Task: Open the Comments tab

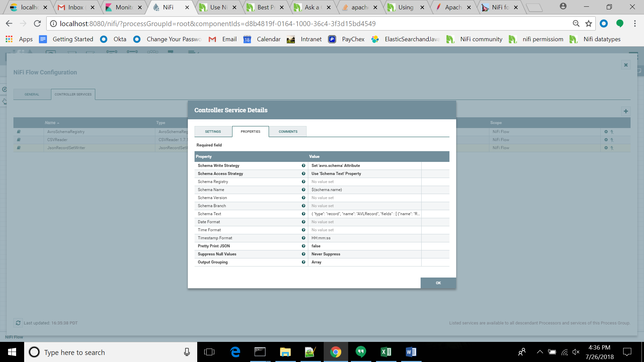Action: (x=288, y=131)
